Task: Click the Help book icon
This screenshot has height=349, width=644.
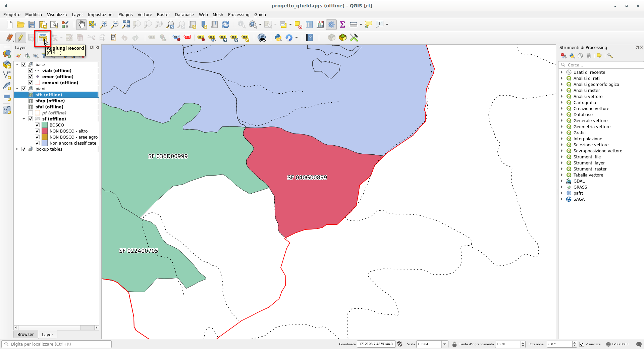Action: [x=310, y=38]
